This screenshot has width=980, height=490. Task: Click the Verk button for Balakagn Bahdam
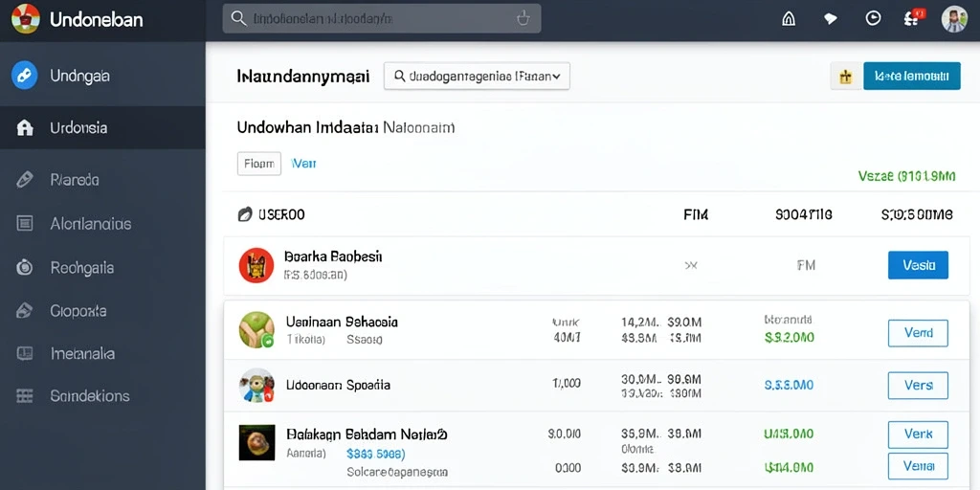[918, 434]
